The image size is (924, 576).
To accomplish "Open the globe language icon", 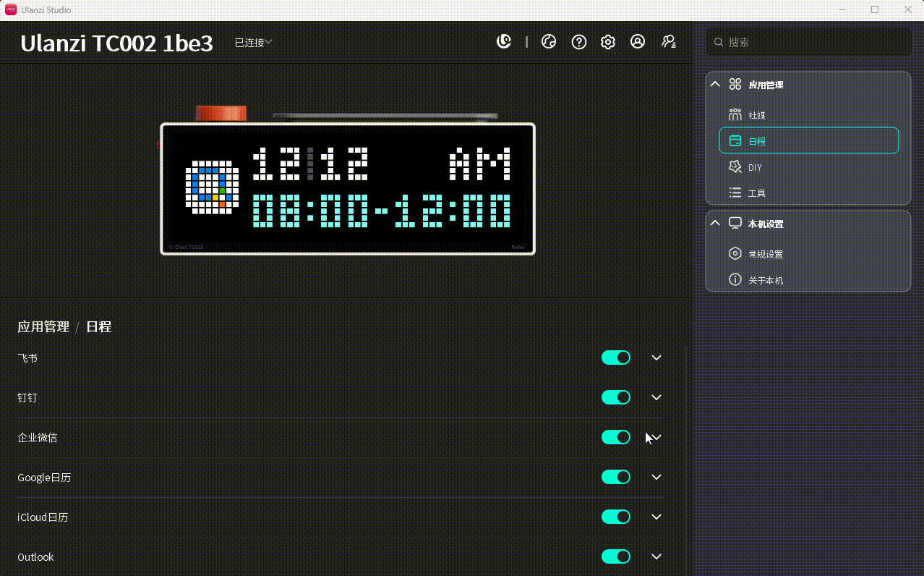I will click(x=549, y=42).
